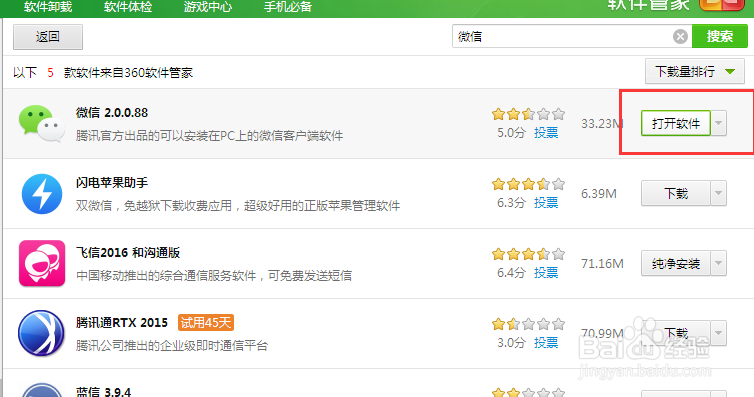Vote for 闪电苹果助手 via 投票 link
This screenshot has width=754, height=397.
coord(546,203)
